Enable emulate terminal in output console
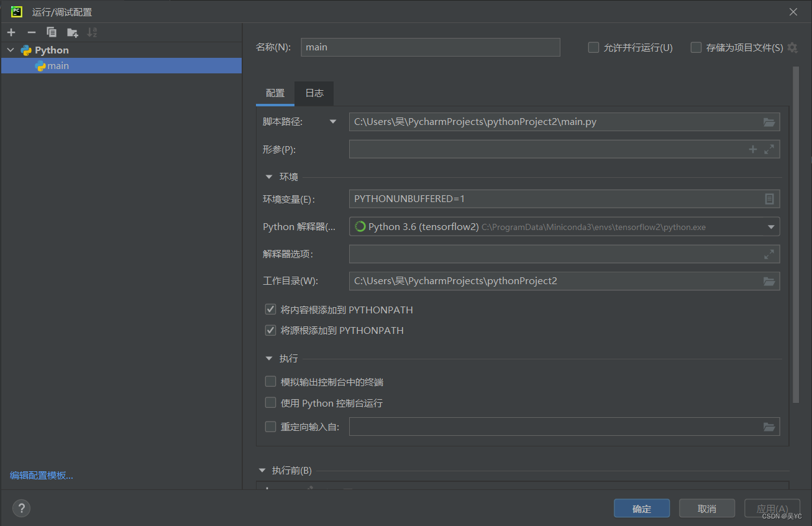 (x=270, y=382)
